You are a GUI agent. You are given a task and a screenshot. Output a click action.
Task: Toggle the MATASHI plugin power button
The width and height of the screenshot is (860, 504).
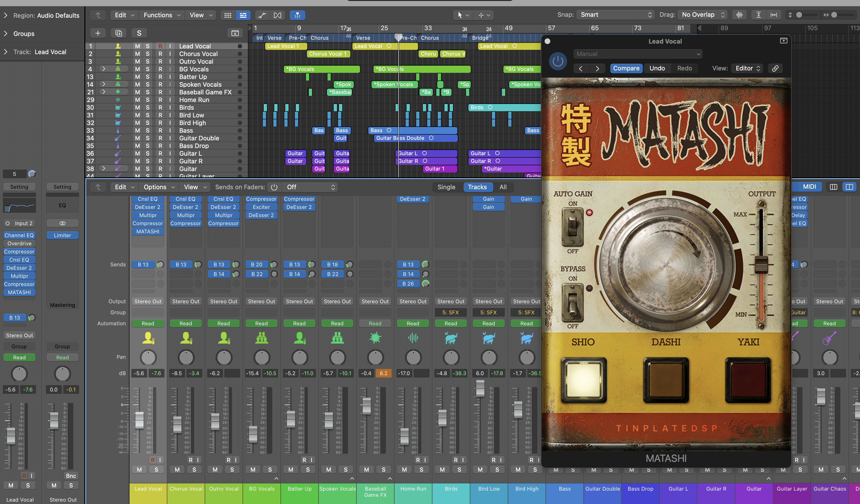point(558,61)
